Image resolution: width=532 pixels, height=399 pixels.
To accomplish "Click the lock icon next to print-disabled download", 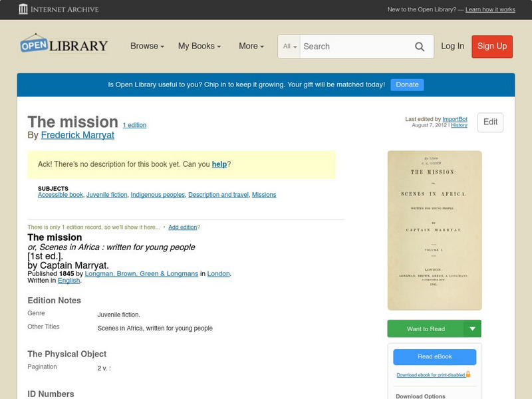I will coord(469,375).
